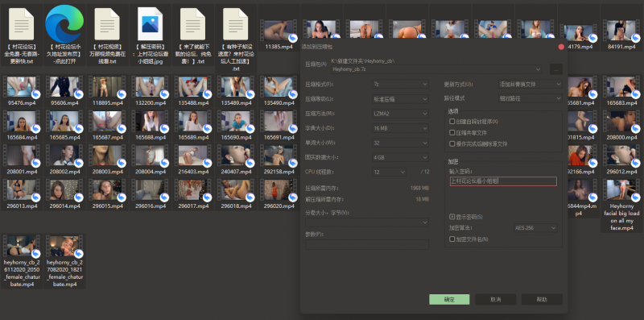Select file 165683.mp4
This screenshot has width=644, height=320.
(621, 91)
